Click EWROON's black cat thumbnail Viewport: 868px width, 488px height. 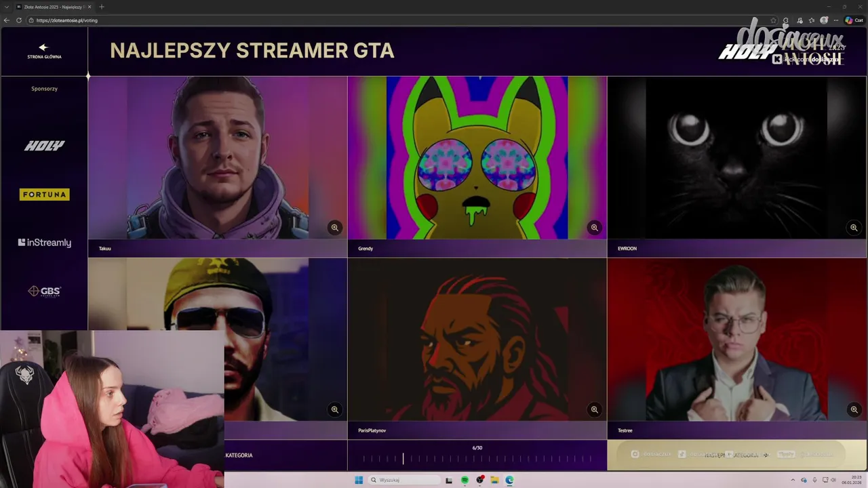pyautogui.click(x=737, y=157)
